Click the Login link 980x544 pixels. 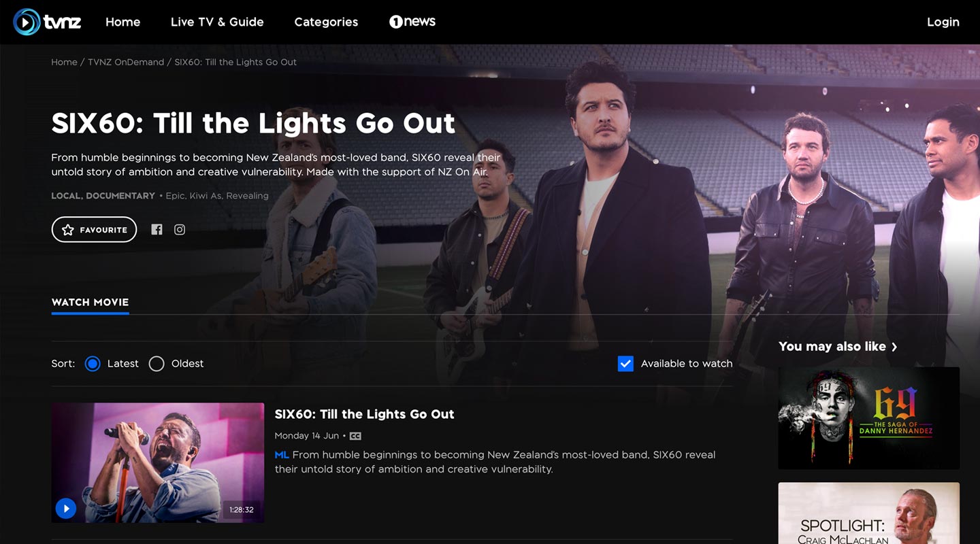[x=943, y=22]
